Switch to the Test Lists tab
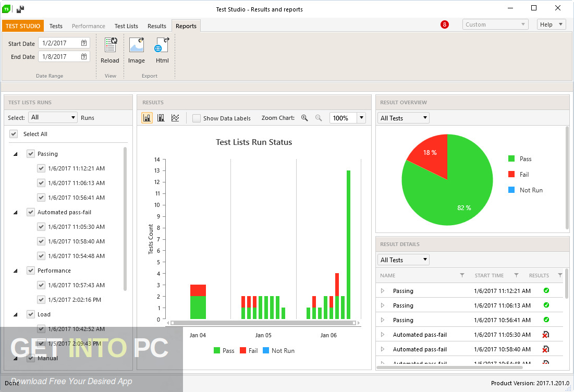The height and width of the screenshot is (392, 574). click(126, 26)
